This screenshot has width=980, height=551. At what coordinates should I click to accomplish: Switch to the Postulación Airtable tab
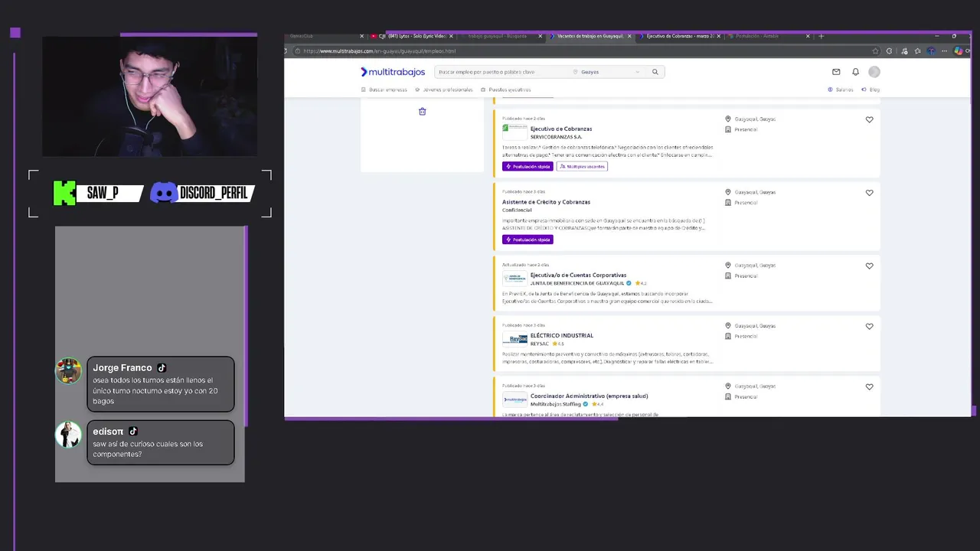pos(767,36)
